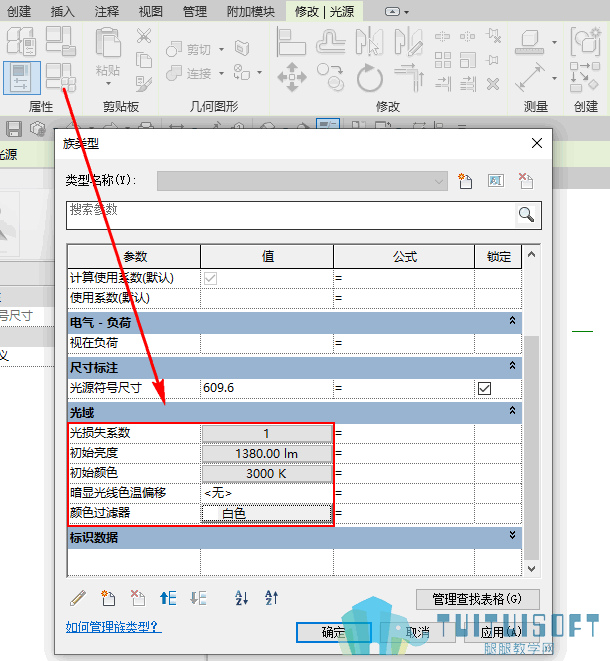Click the 光源符号尺寸 value field 609.6
The height and width of the screenshot is (661, 610).
click(x=266, y=388)
